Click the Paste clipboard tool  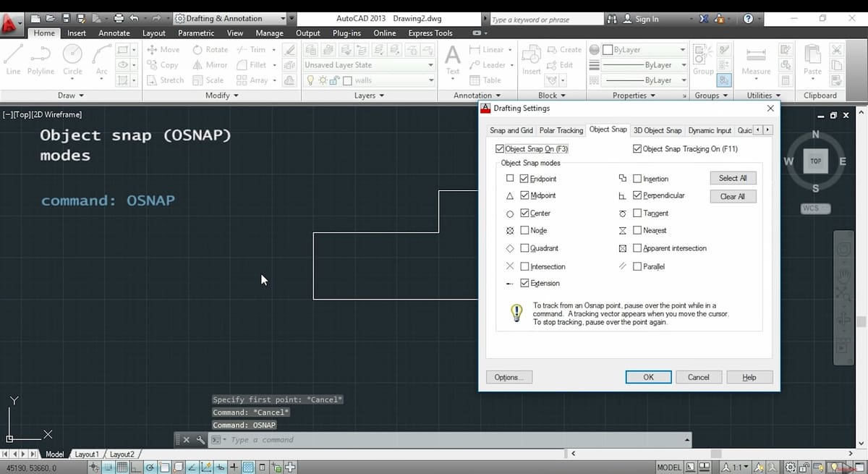[x=813, y=59]
